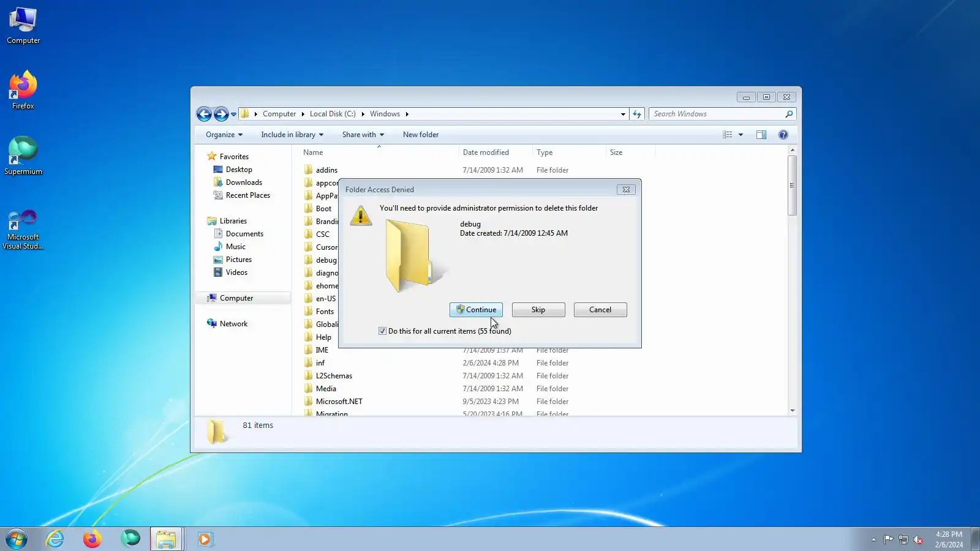The height and width of the screenshot is (551, 980).
Task: Select the en-US folder
Action: point(326,299)
